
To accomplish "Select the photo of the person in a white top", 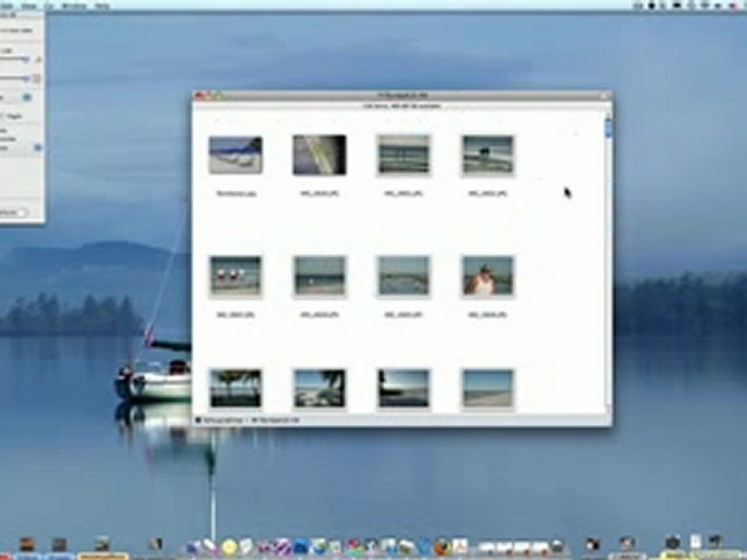I will click(x=488, y=276).
